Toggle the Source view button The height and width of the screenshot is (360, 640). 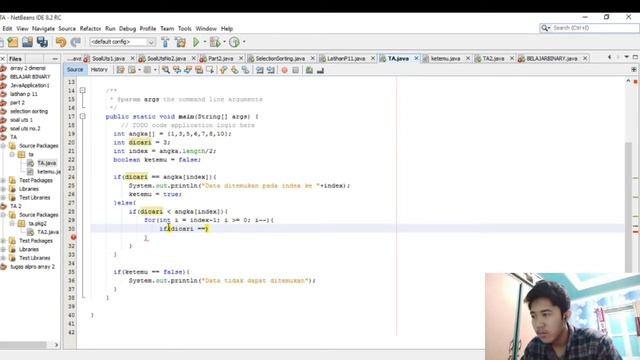coord(75,70)
